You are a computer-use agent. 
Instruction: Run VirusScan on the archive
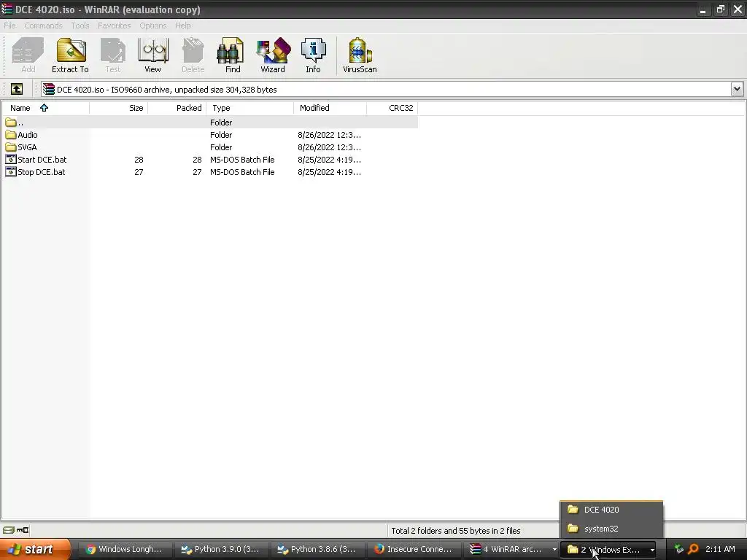point(360,55)
